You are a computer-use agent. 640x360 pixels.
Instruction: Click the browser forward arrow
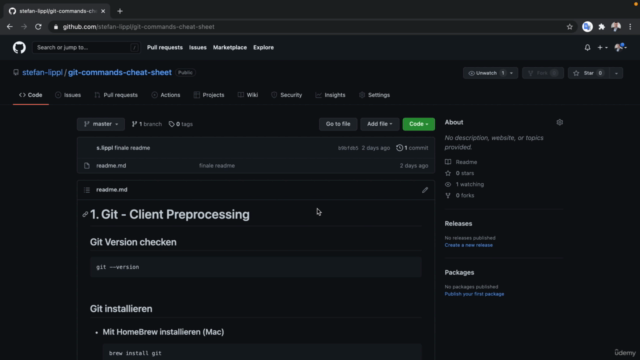[x=24, y=27]
